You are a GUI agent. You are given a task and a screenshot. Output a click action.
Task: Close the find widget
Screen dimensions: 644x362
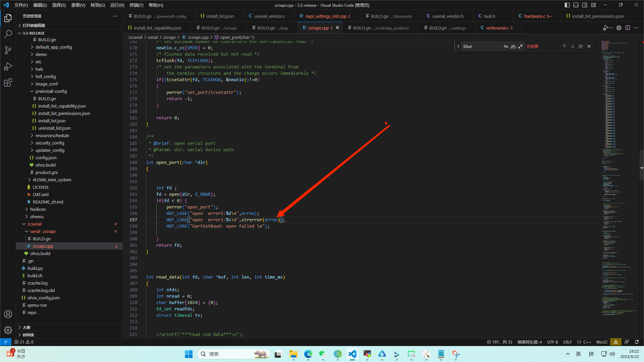point(589,46)
